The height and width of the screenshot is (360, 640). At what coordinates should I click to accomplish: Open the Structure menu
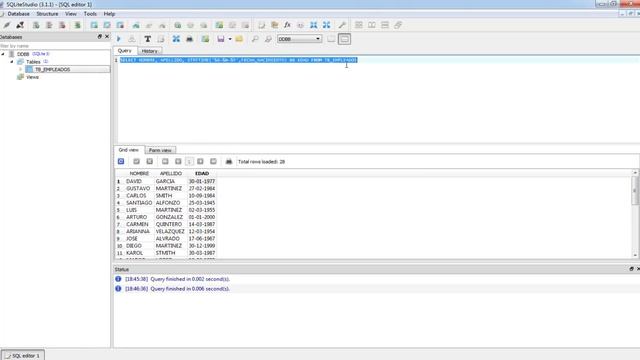(47, 14)
